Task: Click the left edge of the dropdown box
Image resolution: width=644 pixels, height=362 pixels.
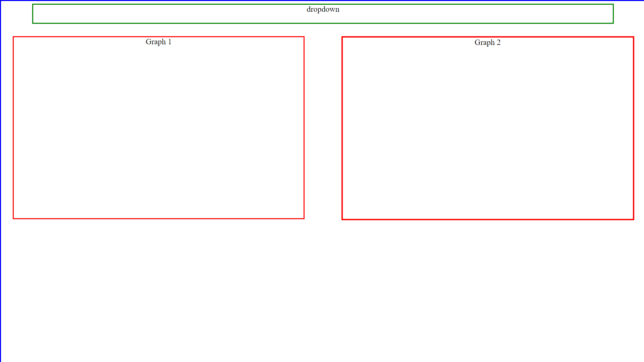Action: point(33,14)
